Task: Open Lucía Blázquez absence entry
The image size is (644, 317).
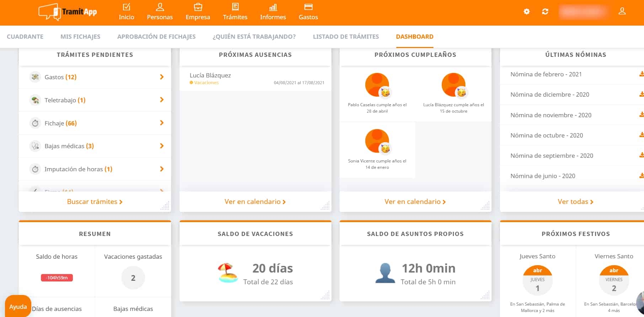Action: [x=255, y=79]
